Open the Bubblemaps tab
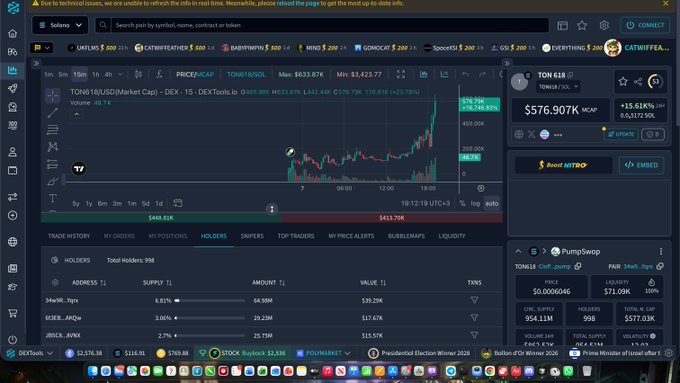680x383 pixels. (x=406, y=236)
